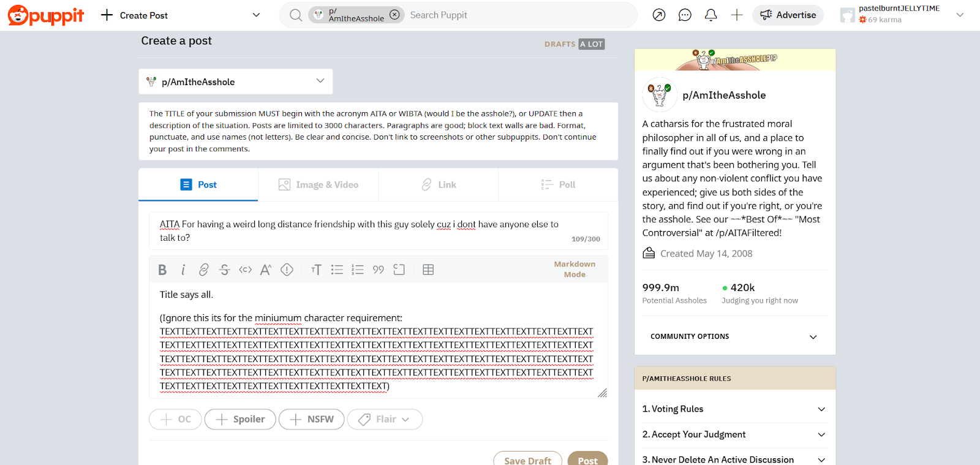Click the Advertise button
This screenshot has width=980, height=465.
(x=788, y=15)
